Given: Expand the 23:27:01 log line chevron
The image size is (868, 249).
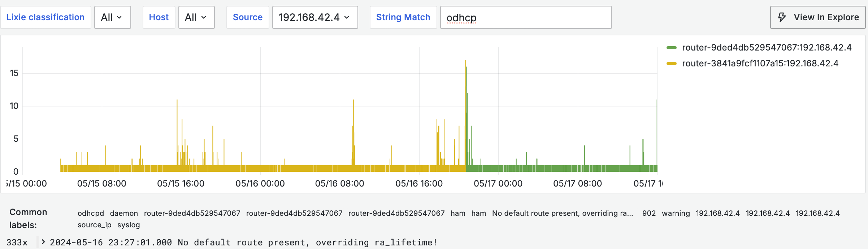Looking at the screenshot, I should [43, 242].
